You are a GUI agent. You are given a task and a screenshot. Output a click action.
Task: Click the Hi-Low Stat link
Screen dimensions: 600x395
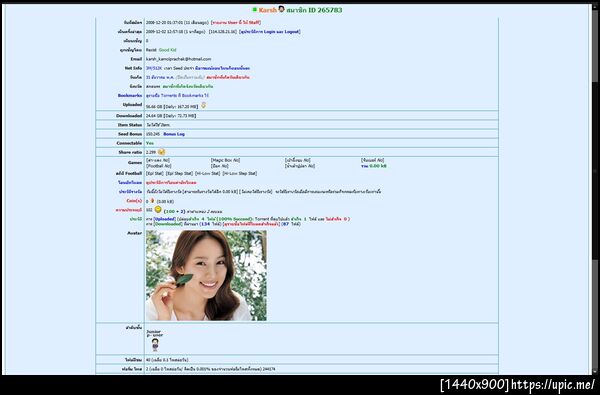pyautogui.click(x=207, y=174)
